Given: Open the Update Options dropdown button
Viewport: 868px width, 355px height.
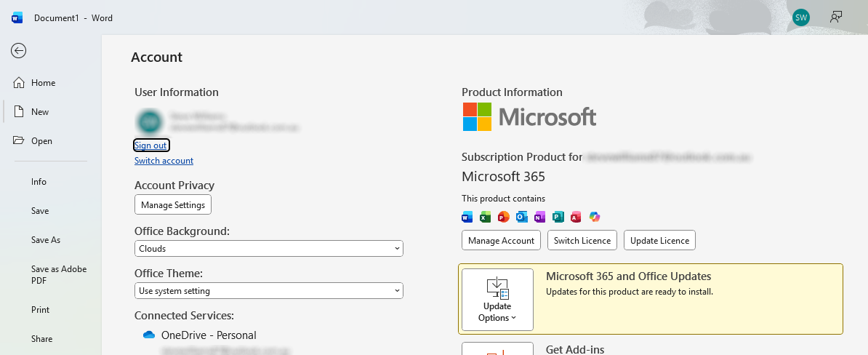Looking at the screenshot, I should (x=497, y=300).
